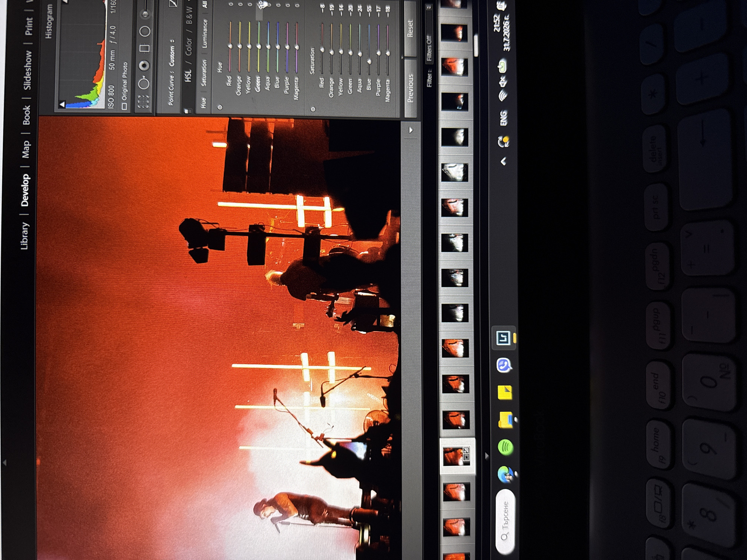Show hidden system tray icons chevron
This screenshot has height=560, width=747.
[503, 161]
